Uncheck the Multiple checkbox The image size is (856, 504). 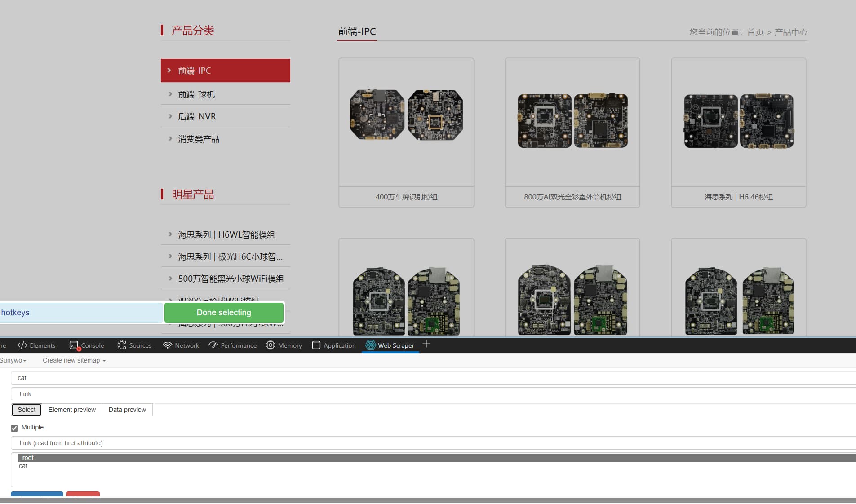(14, 428)
